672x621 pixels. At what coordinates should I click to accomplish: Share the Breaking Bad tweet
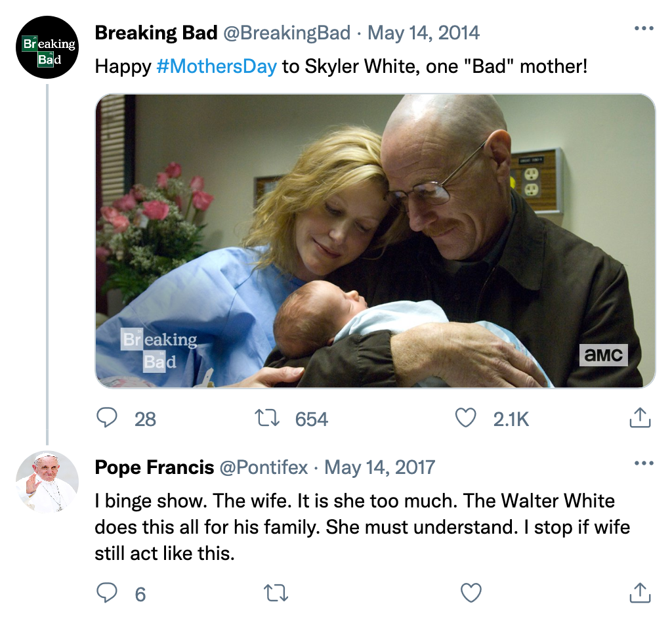click(x=639, y=419)
